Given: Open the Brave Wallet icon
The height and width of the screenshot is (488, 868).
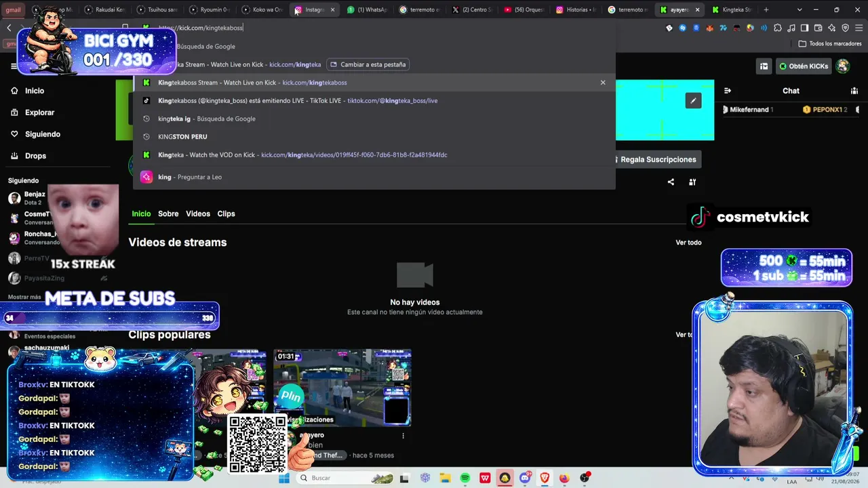Looking at the screenshot, I should click(818, 28).
